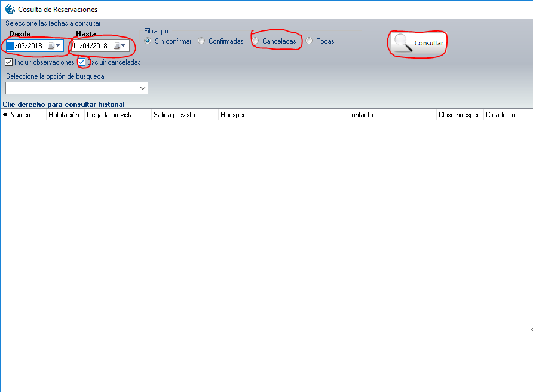Screen dimensions: 533x392
Task: Choose the Canceladas radio button
Action: click(256, 41)
